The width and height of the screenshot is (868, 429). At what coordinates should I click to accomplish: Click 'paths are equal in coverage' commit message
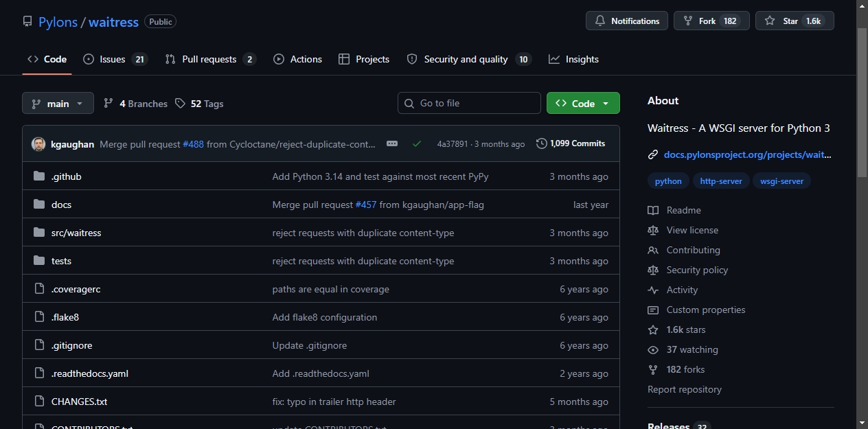(x=330, y=289)
